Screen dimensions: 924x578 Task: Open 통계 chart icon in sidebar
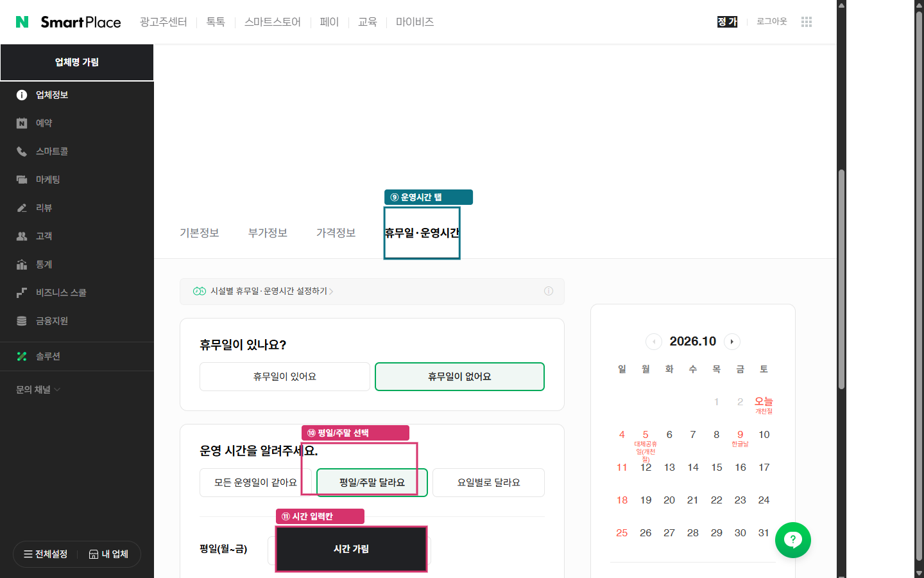[x=22, y=265]
